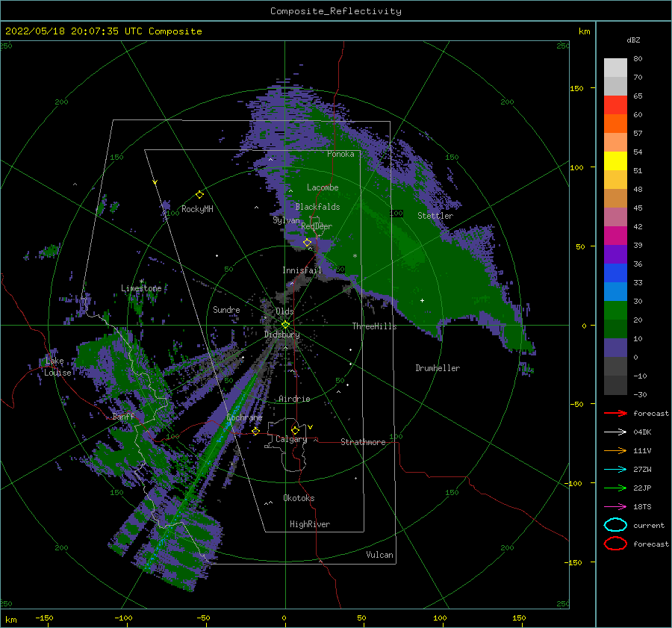Click the blue 36 dBZ color swatch
The height and width of the screenshot is (628, 672).
point(615,273)
